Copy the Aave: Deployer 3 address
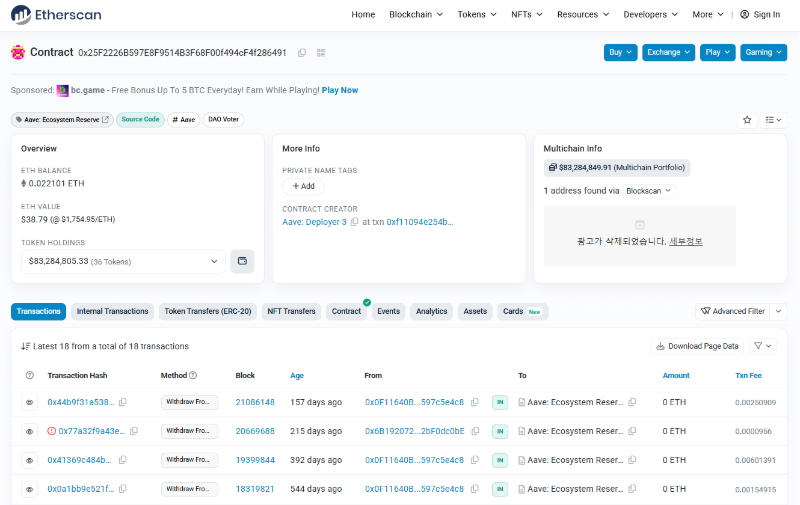The height and width of the screenshot is (505, 800). [x=354, y=222]
